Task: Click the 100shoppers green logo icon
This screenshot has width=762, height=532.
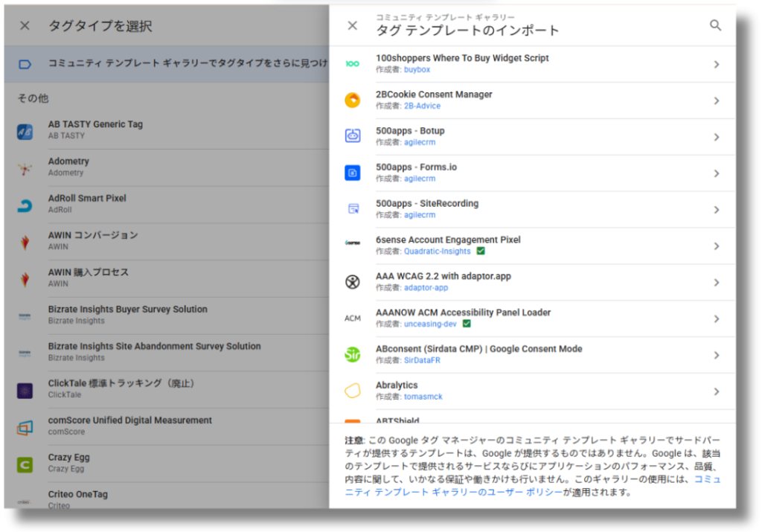Action: pyautogui.click(x=353, y=64)
